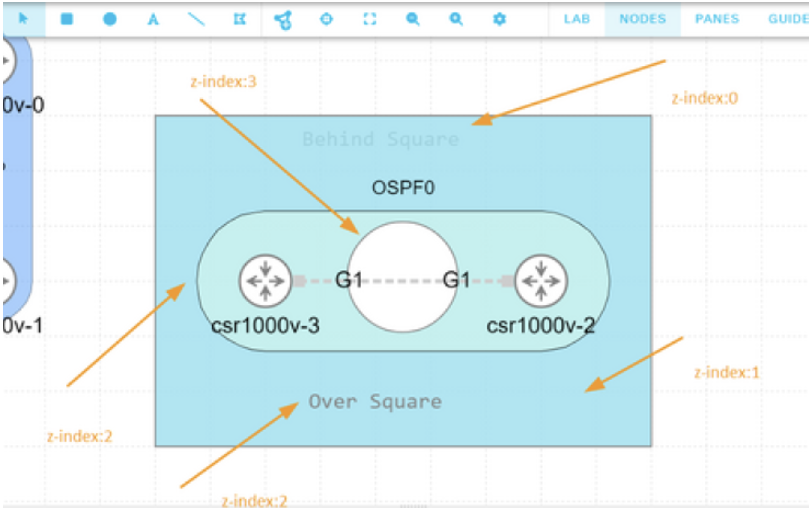Viewport: 812px width, 508px height.
Task: Open the settings gear icon
Action: tap(500, 19)
